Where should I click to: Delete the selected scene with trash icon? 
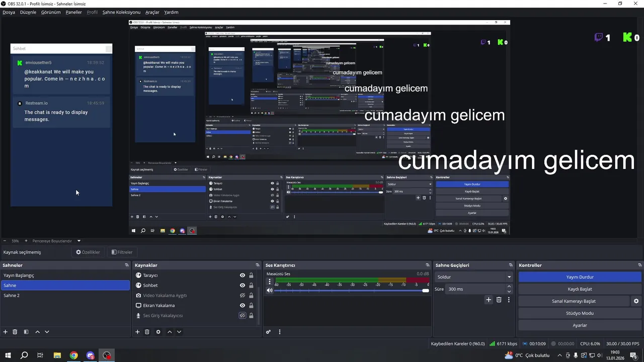tap(15, 332)
